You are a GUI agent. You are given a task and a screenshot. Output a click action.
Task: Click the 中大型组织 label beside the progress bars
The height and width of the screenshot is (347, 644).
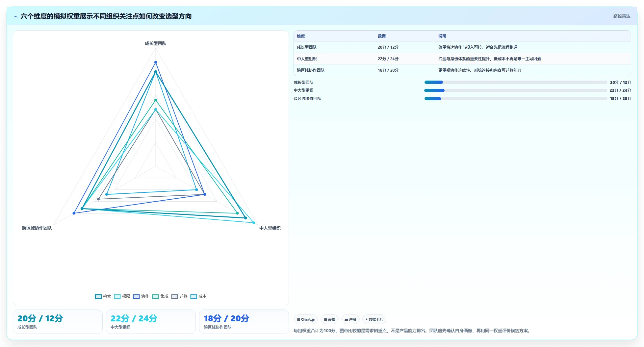tap(303, 90)
